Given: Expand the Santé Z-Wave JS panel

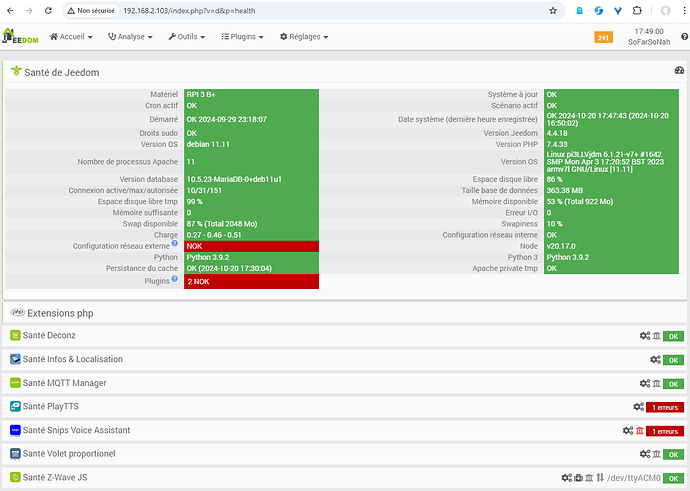Looking at the screenshot, I should point(345,478).
